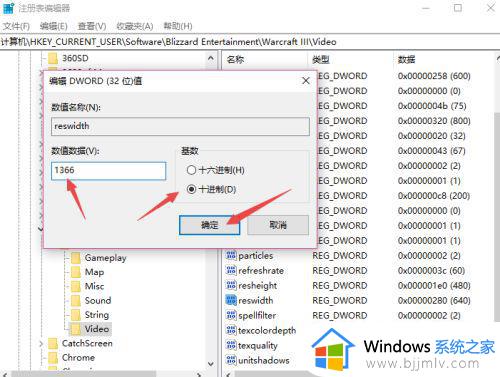Expand the CatchScreen tree node
500x377 pixels.
(41, 343)
